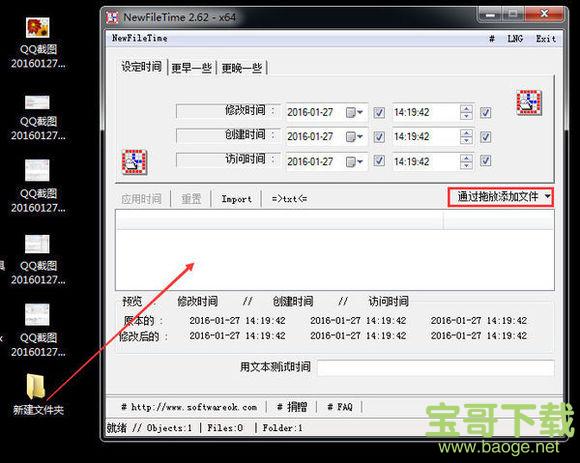Click status bar text Objects:1
The width and height of the screenshot is (580, 463).
(169, 428)
